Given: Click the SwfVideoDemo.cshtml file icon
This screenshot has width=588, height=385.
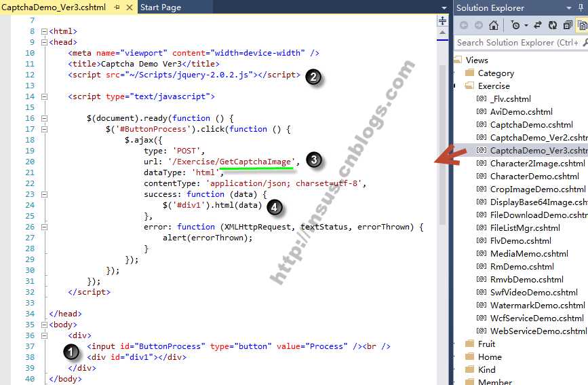Looking at the screenshot, I should click(482, 292).
